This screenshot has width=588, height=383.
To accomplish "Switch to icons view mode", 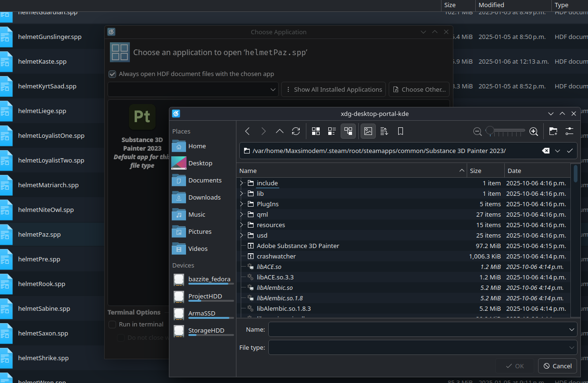I will (316, 131).
